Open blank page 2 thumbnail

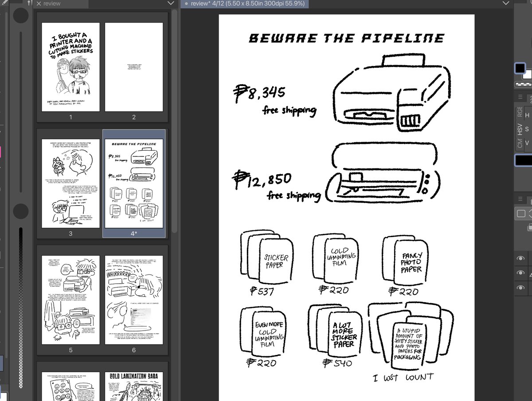tap(134, 67)
